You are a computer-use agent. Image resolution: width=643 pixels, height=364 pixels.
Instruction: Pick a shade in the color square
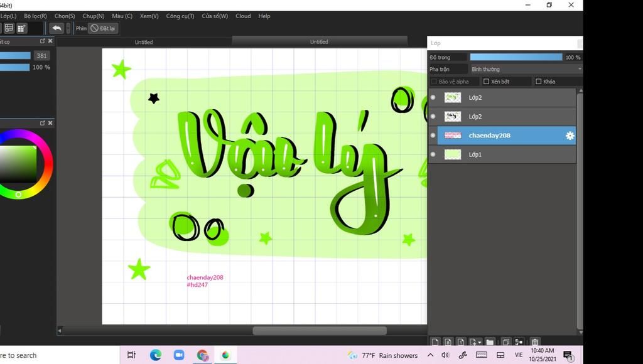click(18, 164)
